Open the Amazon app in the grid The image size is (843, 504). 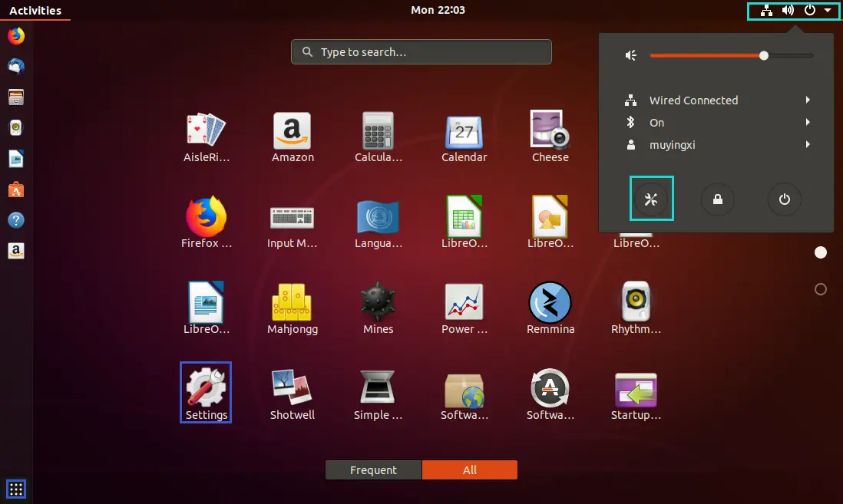click(293, 137)
